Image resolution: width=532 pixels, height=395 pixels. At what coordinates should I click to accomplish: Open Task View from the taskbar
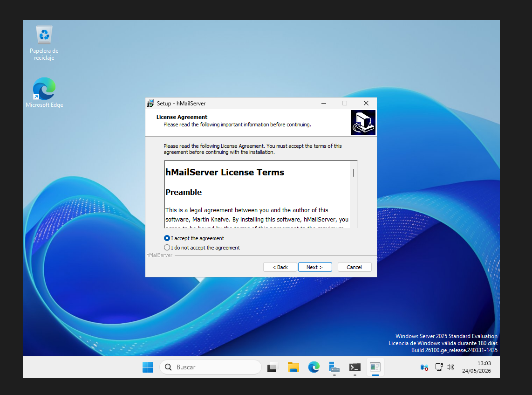(x=272, y=367)
